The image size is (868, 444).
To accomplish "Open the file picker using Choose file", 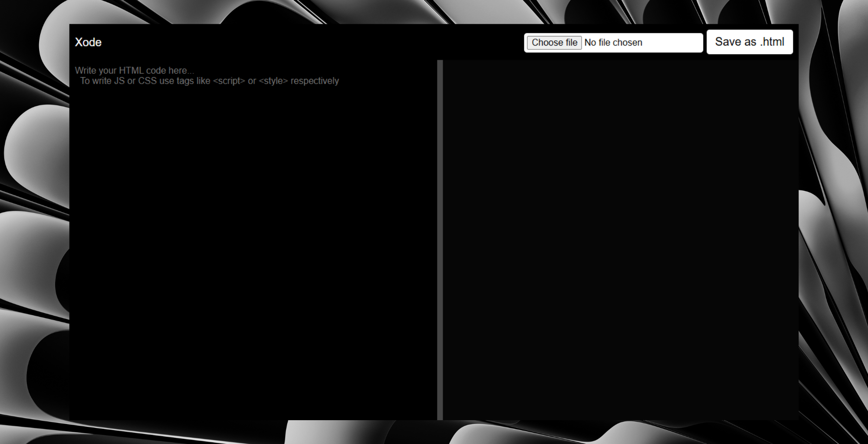I will pos(554,42).
